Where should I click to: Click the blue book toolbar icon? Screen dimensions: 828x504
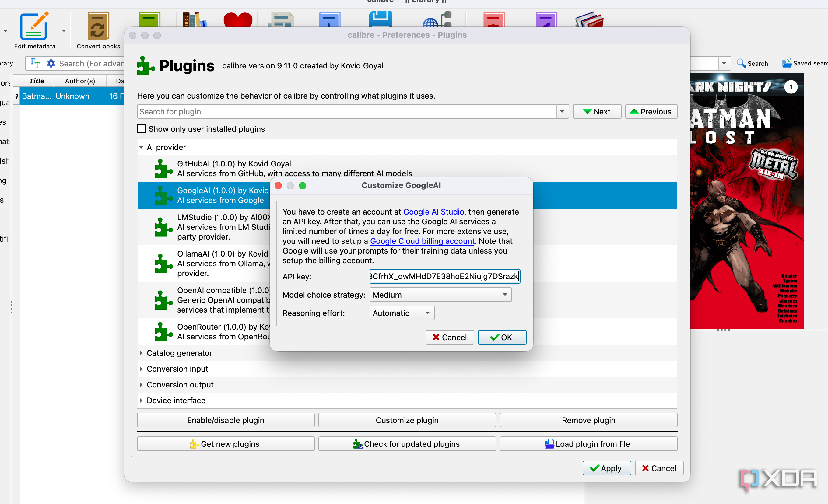point(329,19)
